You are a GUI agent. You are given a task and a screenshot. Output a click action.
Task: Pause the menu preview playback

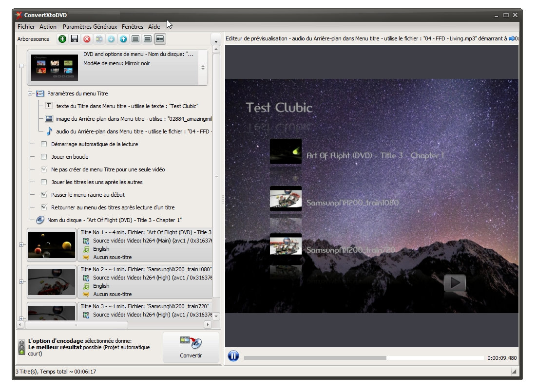pos(233,356)
